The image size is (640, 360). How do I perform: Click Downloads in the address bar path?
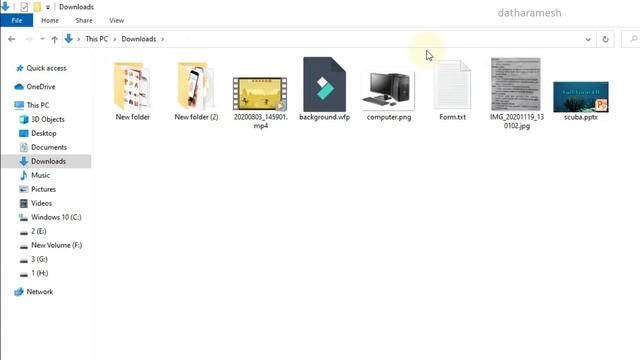(x=139, y=39)
